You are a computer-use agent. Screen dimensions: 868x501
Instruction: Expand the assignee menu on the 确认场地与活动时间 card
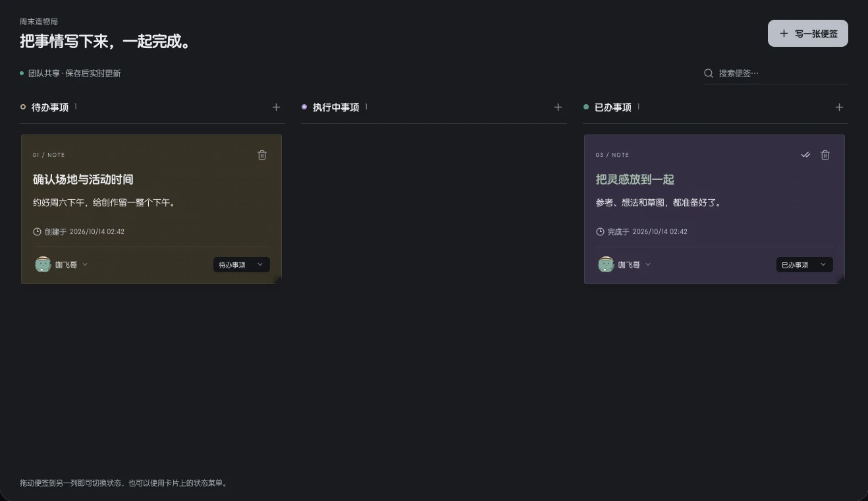coord(85,264)
